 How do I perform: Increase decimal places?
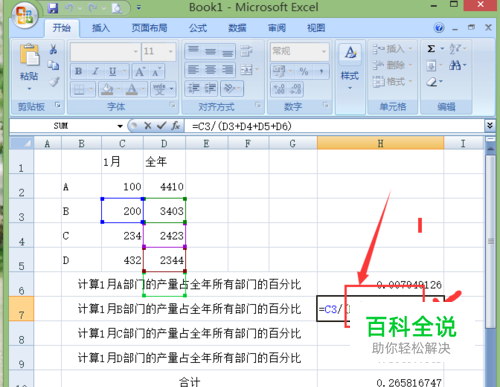coord(279,89)
